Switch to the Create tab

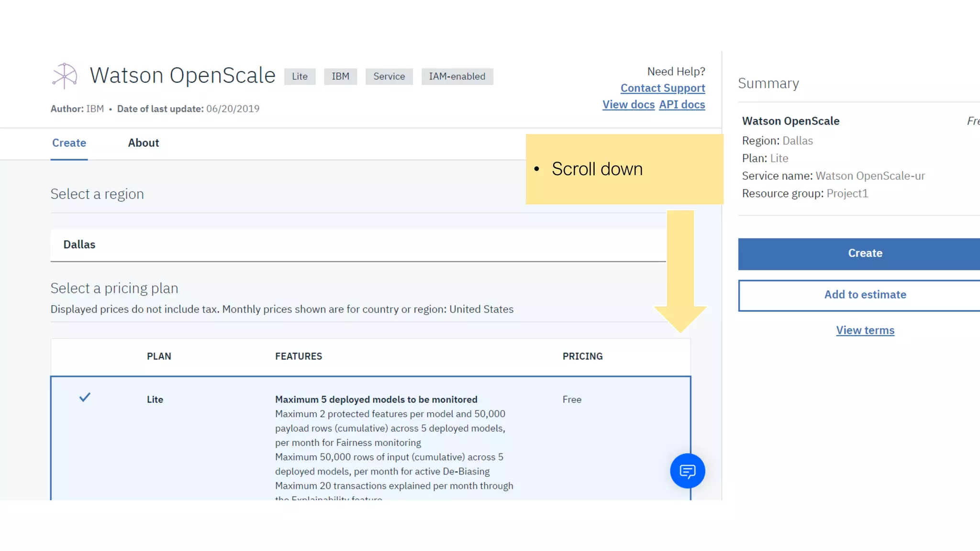click(x=69, y=143)
